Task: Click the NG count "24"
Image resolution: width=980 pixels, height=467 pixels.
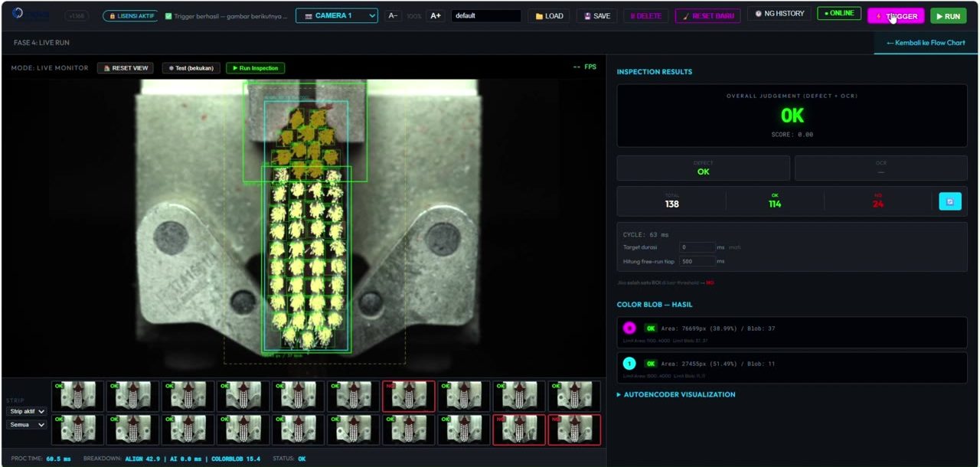Action: 878,204
